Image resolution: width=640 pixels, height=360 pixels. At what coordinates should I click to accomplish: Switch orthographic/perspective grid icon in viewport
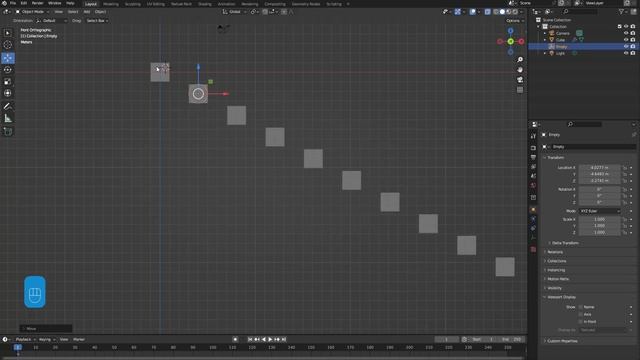(x=520, y=90)
